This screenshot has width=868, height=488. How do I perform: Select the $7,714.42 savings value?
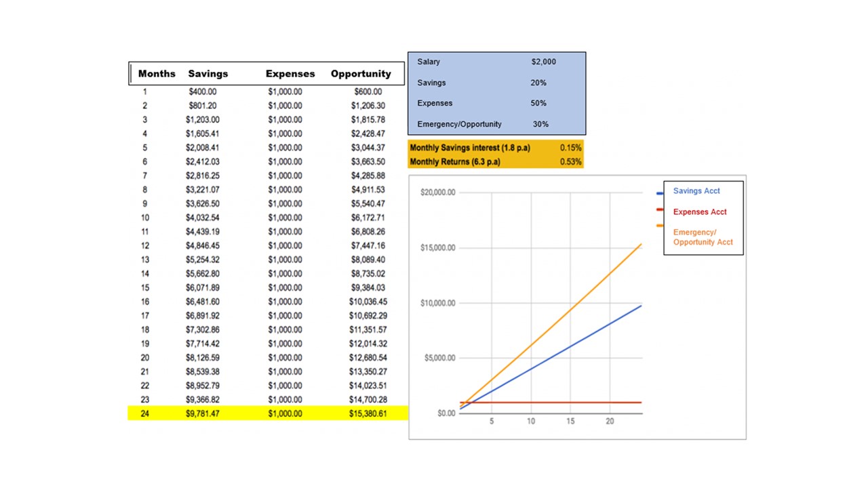click(203, 344)
